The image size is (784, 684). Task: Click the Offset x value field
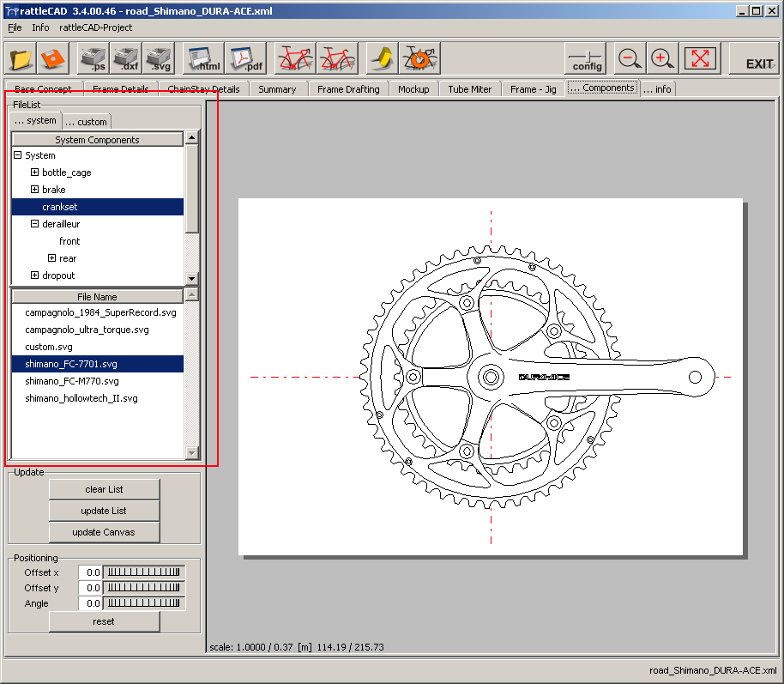click(90, 572)
